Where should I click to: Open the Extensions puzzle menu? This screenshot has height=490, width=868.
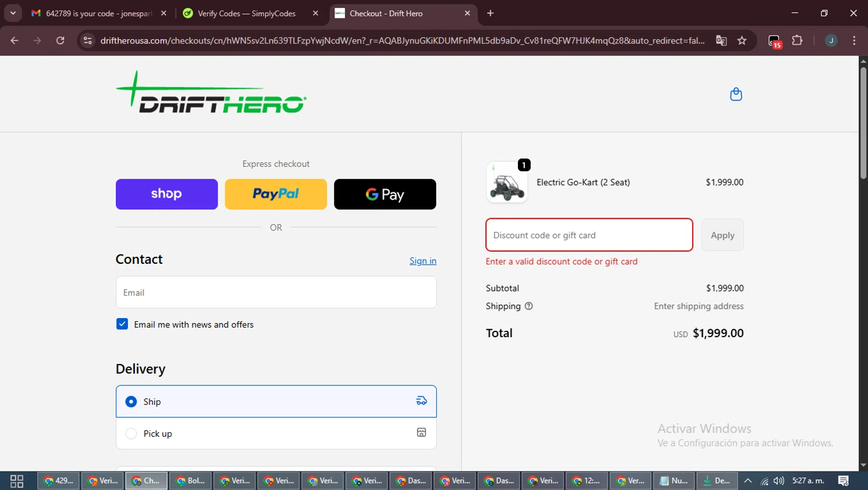(797, 40)
